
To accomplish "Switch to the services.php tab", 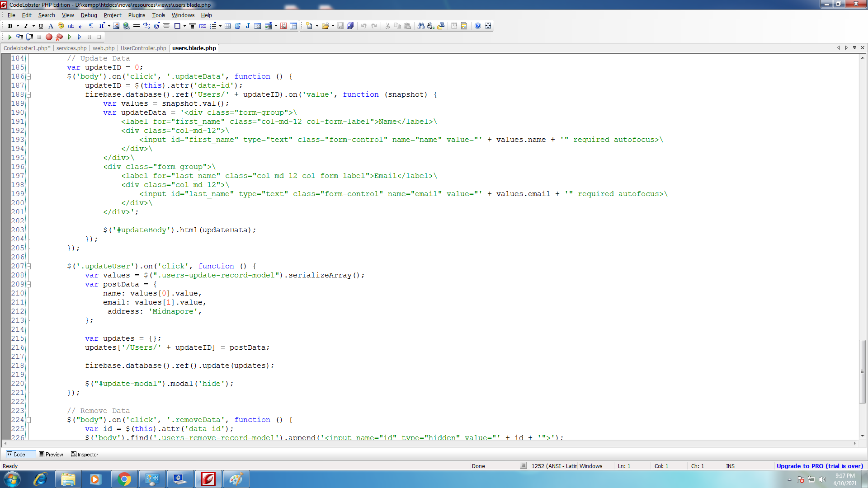I will pyautogui.click(x=71, y=48).
